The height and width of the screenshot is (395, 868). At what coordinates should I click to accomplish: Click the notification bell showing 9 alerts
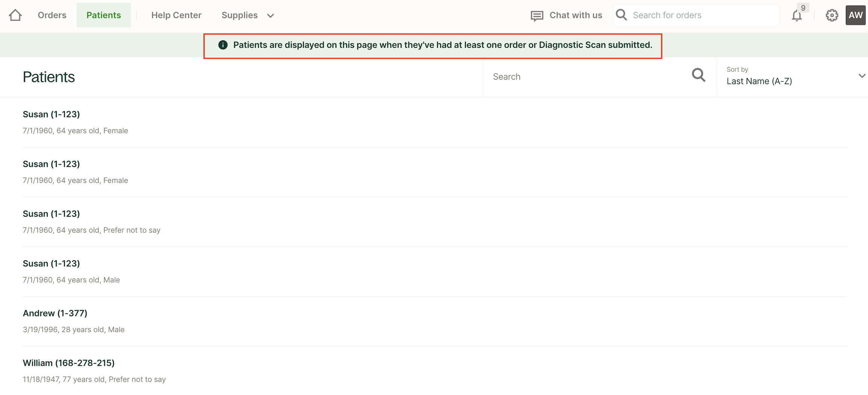click(796, 16)
